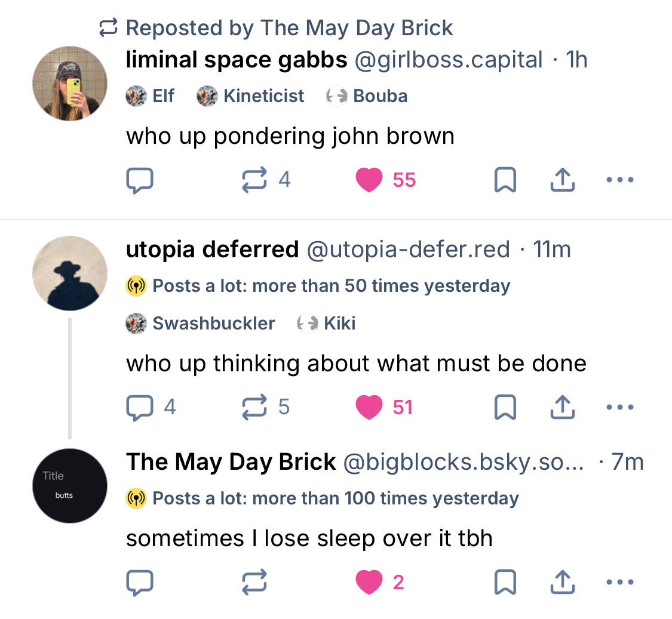Viewport: 672px width, 619px height.
Task: Repost the 'what must be done' post
Action: coord(254,407)
